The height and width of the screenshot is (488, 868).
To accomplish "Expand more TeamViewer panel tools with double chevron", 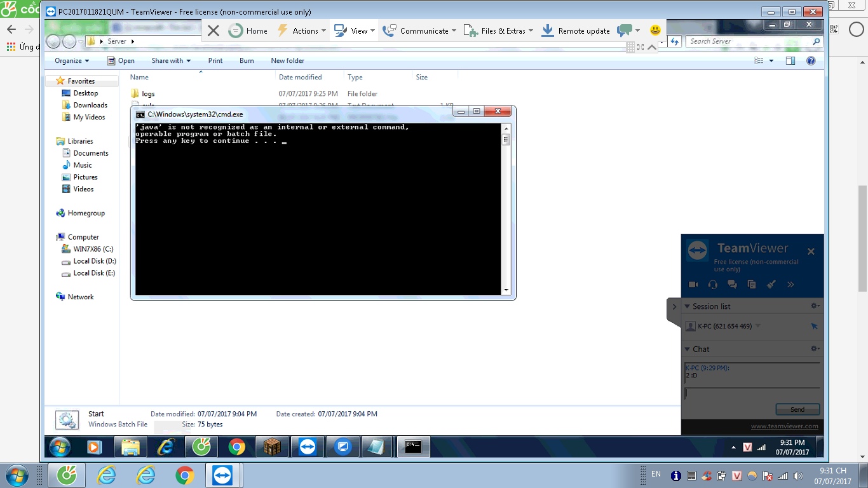I will [x=790, y=285].
